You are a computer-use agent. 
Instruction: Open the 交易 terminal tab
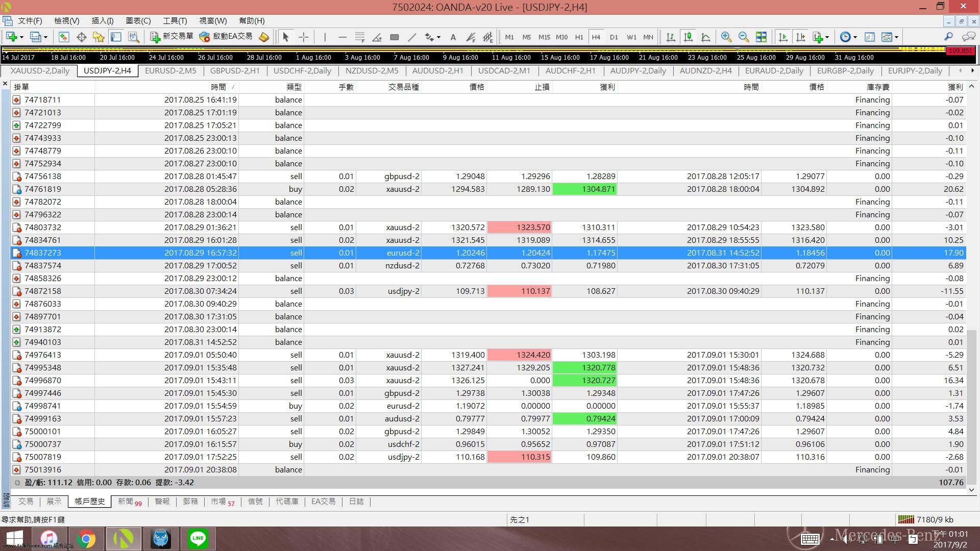[x=26, y=502]
